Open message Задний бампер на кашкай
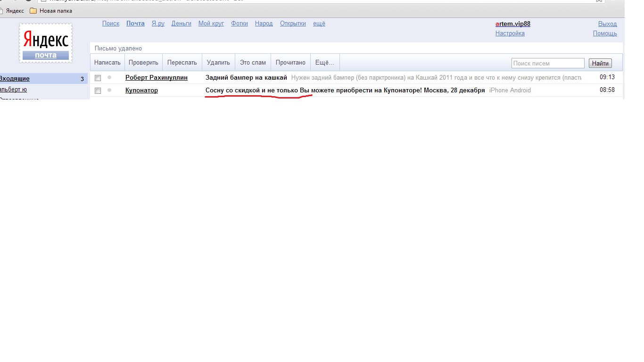The image size is (644, 362). [x=246, y=77]
